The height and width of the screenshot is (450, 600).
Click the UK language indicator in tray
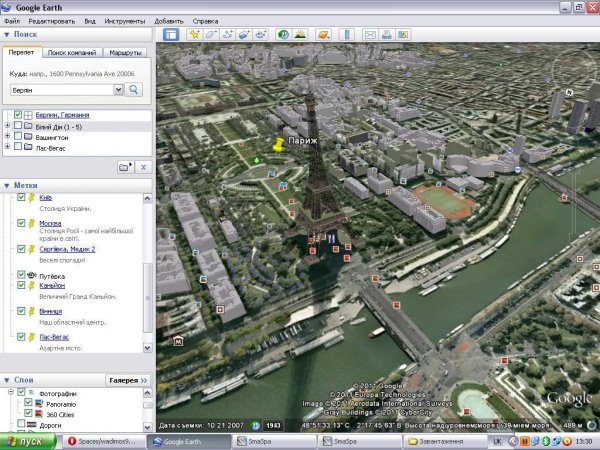[x=497, y=442]
